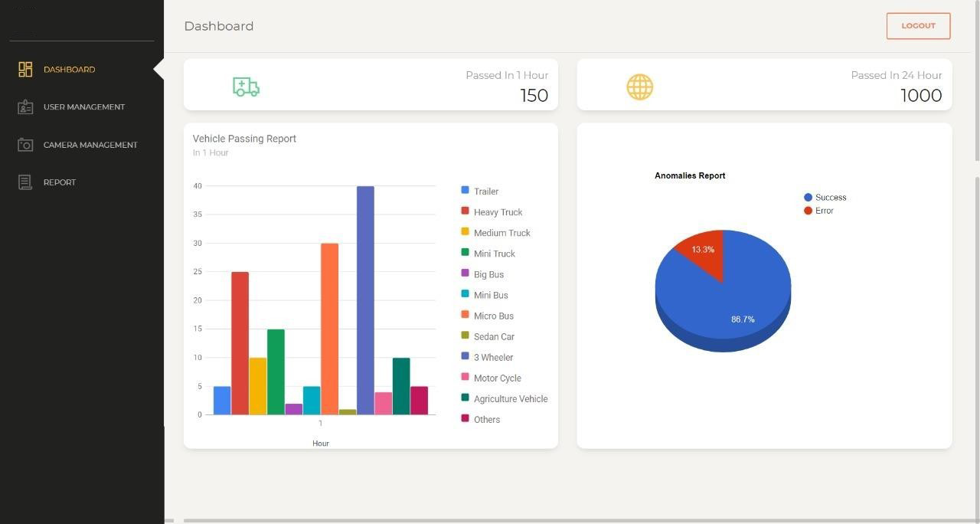Viewport: 980px width, 524px height.
Task: Click the 'Passed In 24 Hour' label
Action: coord(897,75)
